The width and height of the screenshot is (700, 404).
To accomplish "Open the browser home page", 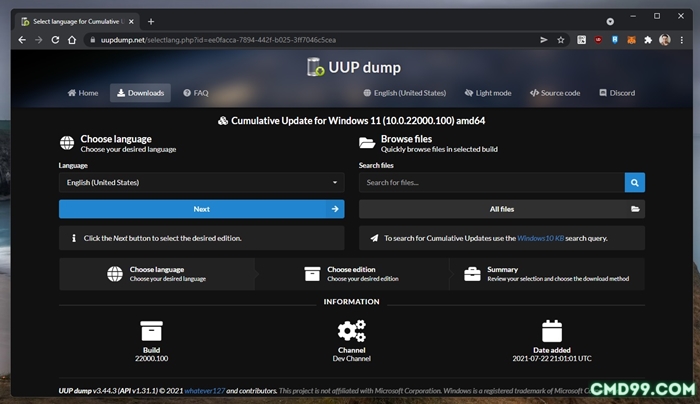I will 72,40.
